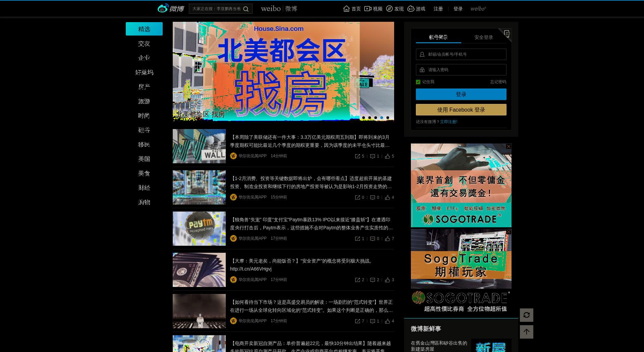644x352 pixels.
Task: Click 华尔街见闻APP avatar on 大摩 post
Action: pyautogui.click(x=233, y=280)
